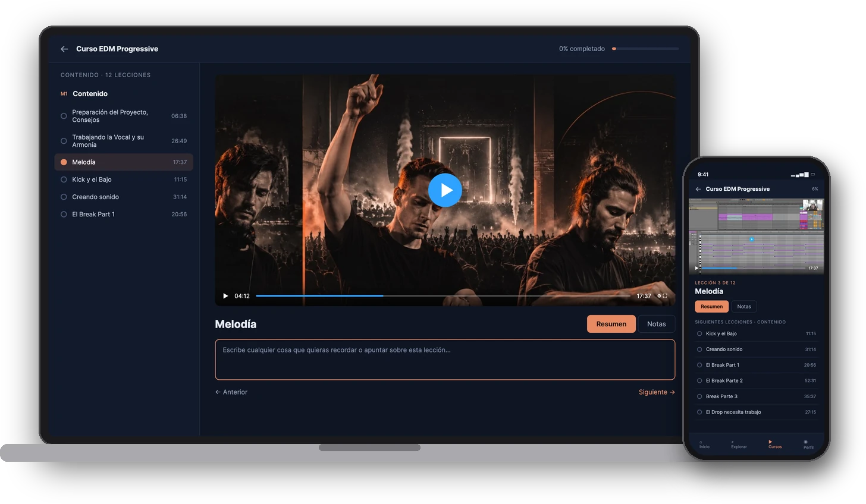Open Cursos in the phone bottom bar
Viewport: 866px width, 504px height.
775,445
